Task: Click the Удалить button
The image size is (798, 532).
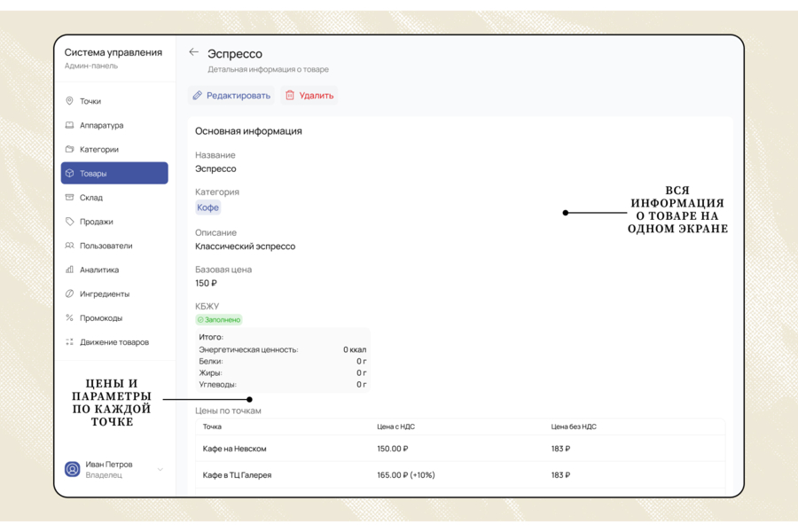Action: coord(309,95)
